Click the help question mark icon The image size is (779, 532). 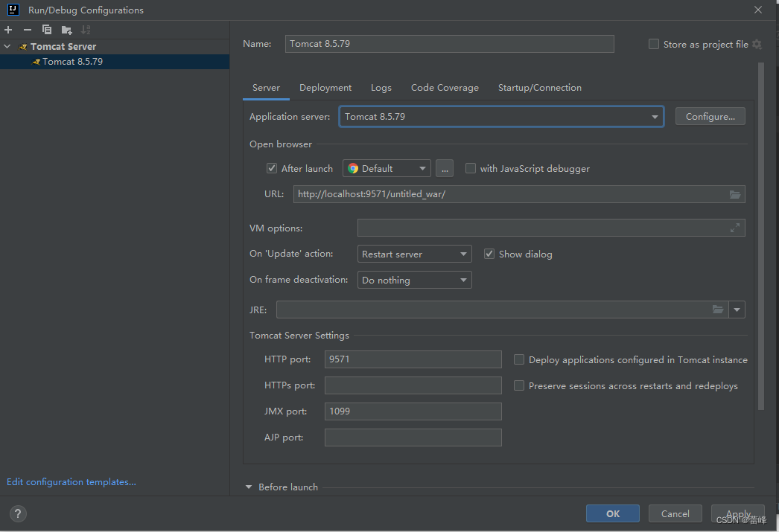(18, 513)
